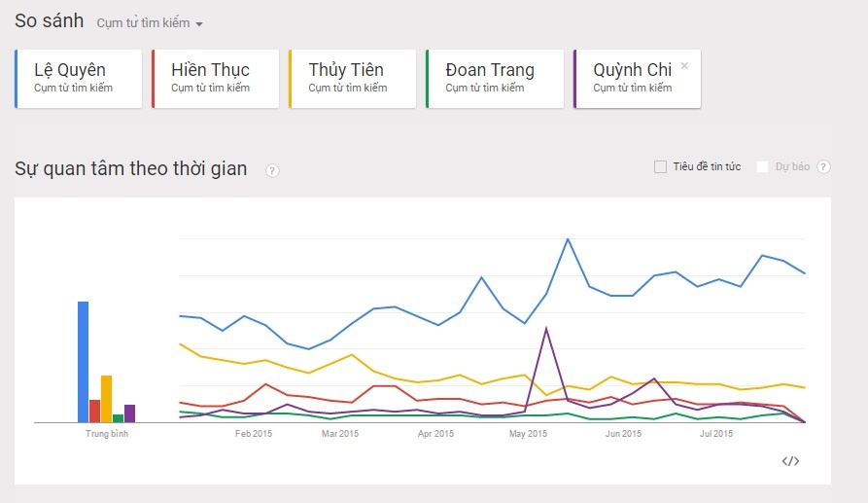Screen dimensions: 868x503
Task: Click the purple peak in May 2015
Action: click(546, 329)
